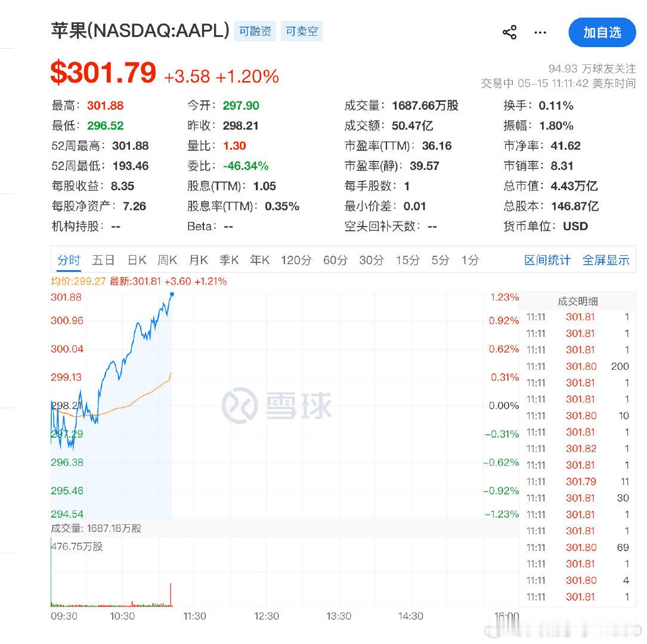
Task: Open 区间统计 link
Action: (x=547, y=260)
